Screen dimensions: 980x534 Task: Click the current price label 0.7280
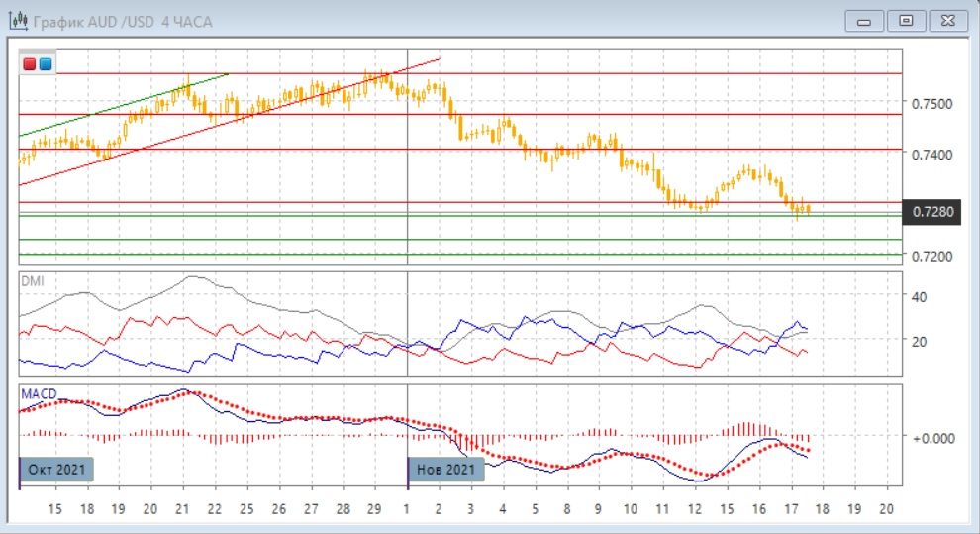933,212
